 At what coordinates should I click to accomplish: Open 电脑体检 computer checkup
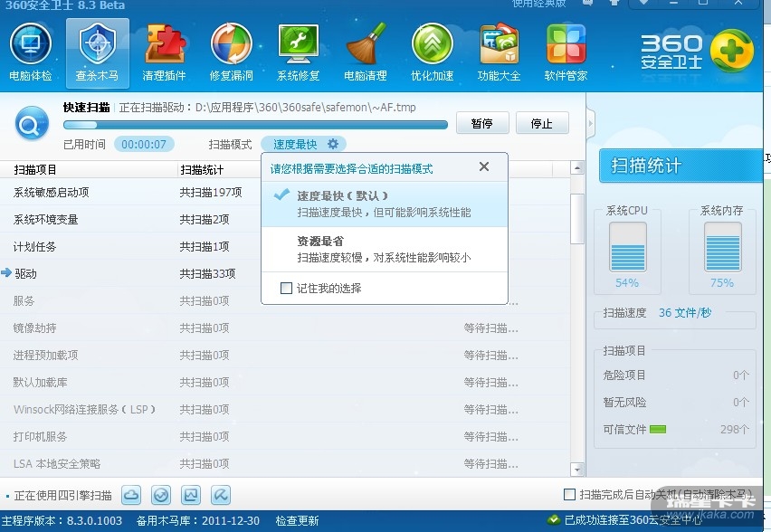click(x=31, y=52)
